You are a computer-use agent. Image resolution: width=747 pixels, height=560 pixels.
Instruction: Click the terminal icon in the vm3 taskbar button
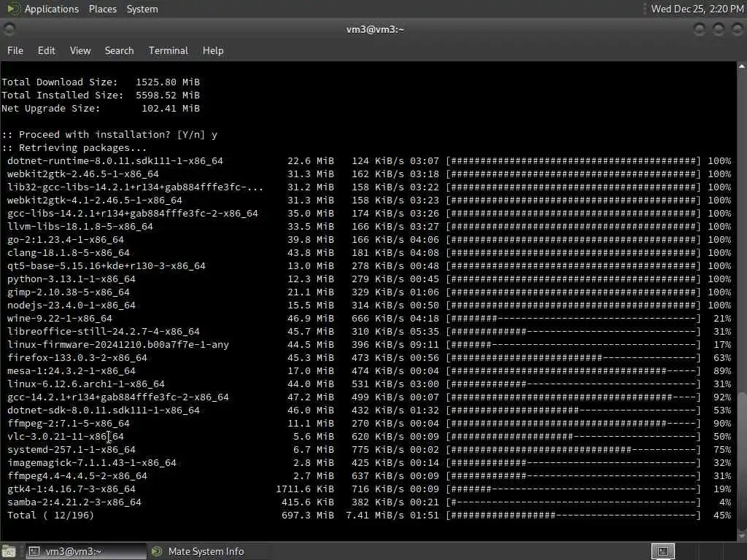34,551
